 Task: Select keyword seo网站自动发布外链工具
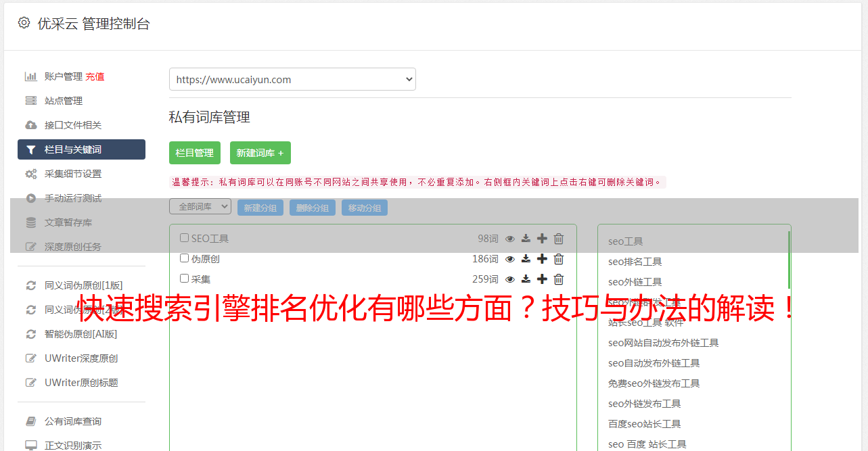coord(663,343)
